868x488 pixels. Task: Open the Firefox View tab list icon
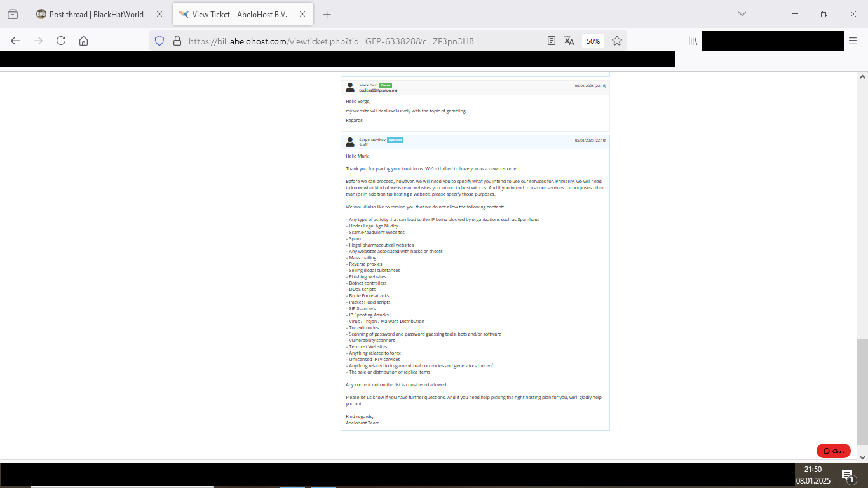[x=13, y=14]
